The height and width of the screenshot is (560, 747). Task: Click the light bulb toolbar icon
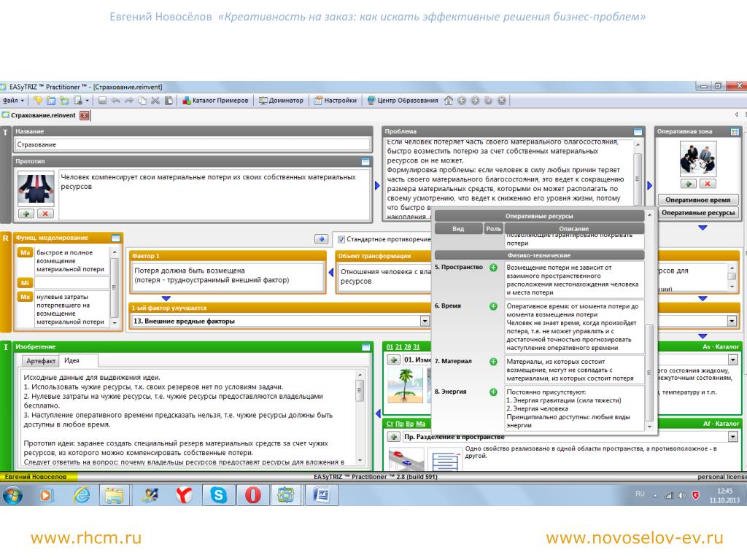tap(38, 101)
